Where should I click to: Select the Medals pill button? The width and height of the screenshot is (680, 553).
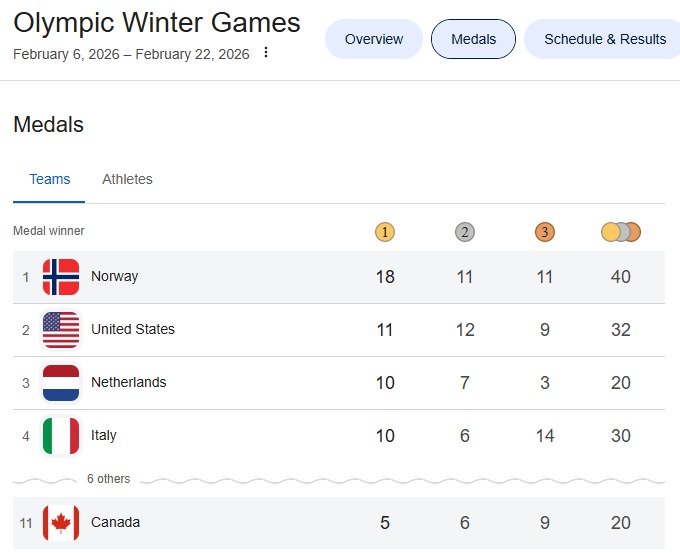473,39
